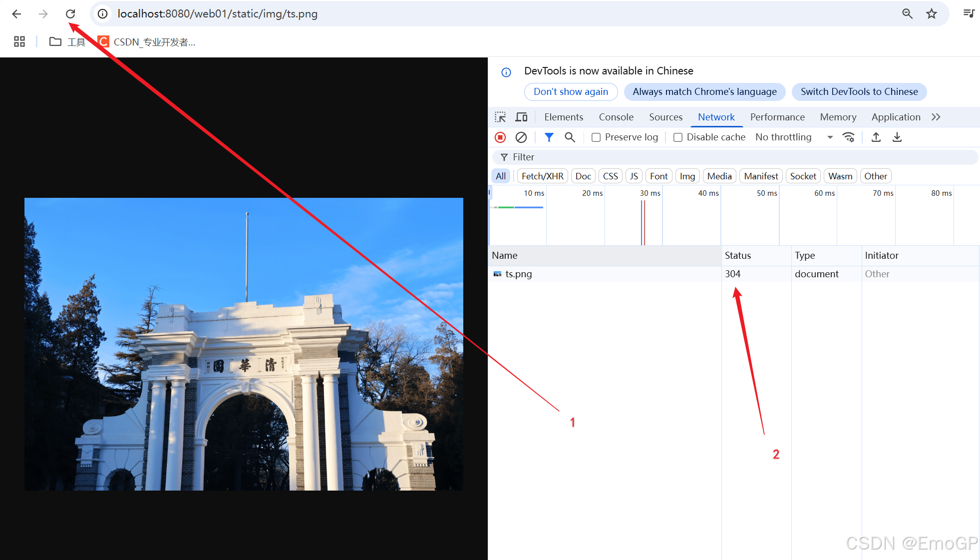Check the Disable cache checkbox
Viewport: 980px width, 560px height.
[678, 137]
